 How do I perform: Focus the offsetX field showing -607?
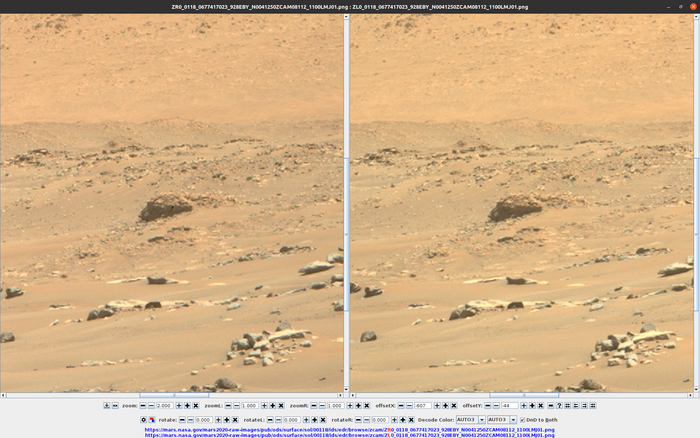[423, 405]
